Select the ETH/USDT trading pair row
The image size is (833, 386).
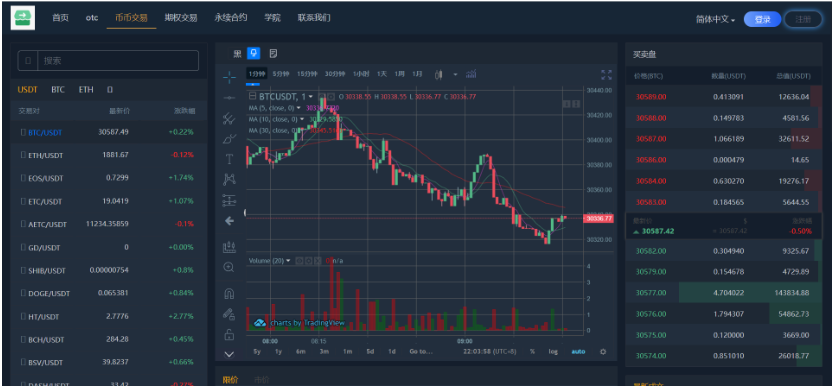pos(108,155)
